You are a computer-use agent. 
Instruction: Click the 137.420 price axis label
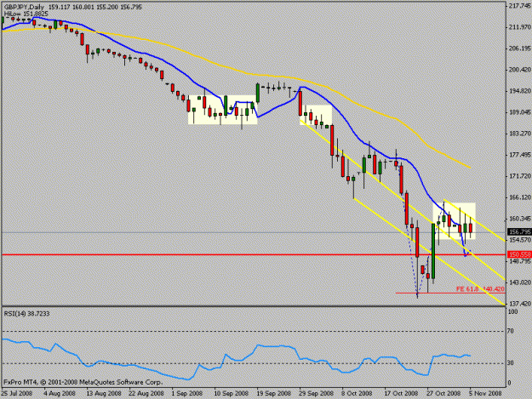(x=519, y=304)
